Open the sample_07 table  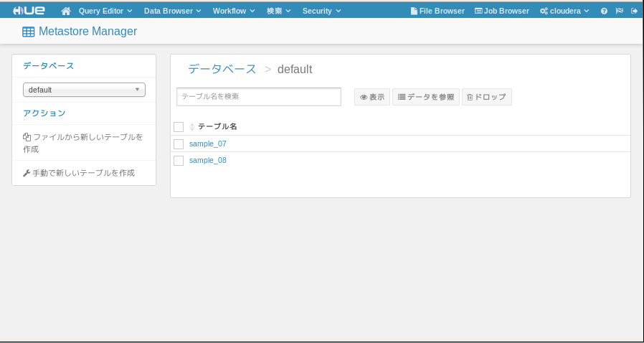point(208,144)
